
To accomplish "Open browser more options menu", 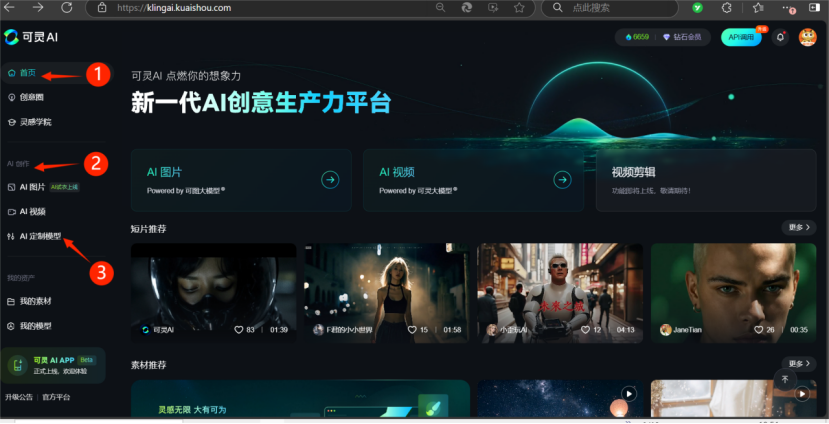I will tap(788, 7).
